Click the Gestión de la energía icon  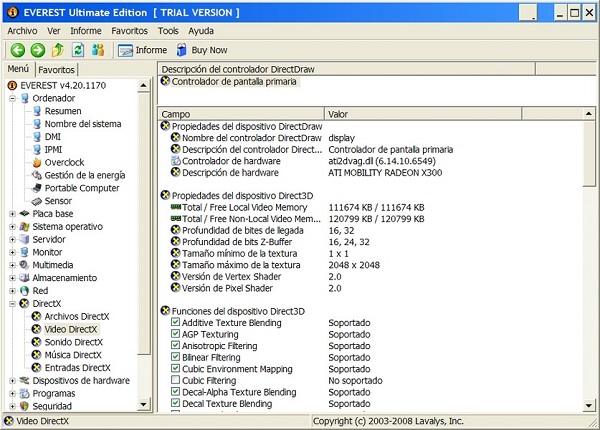pyautogui.click(x=37, y=175)
